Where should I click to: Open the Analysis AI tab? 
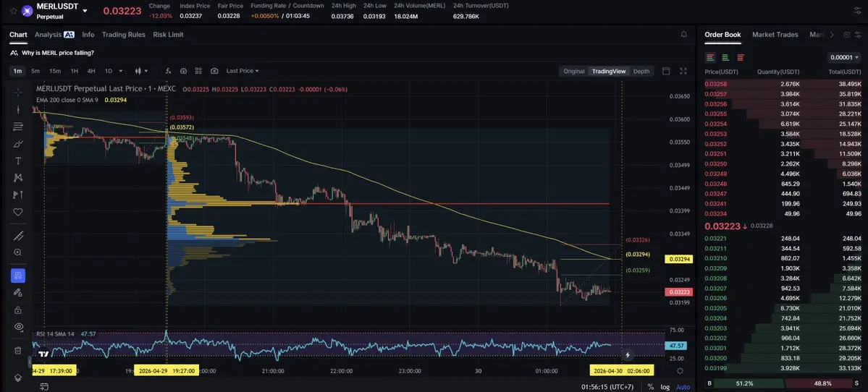[54, 34]
